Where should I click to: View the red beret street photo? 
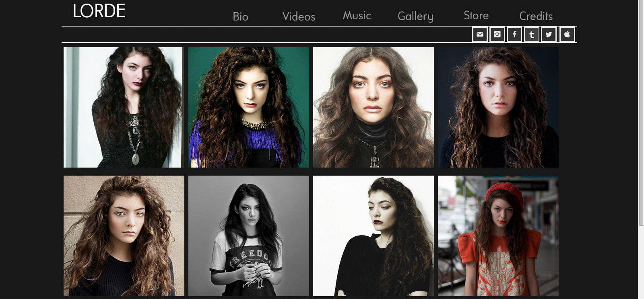[498, 236]
